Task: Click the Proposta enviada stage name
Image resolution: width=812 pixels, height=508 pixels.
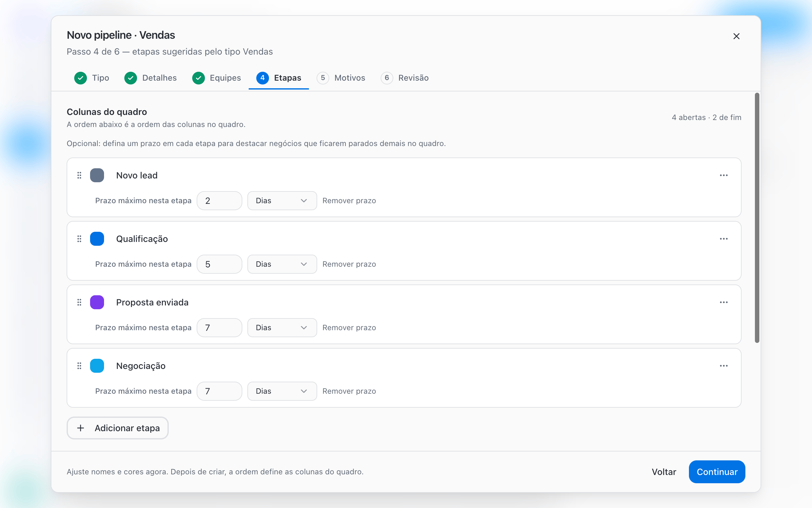Action: [x=152, y=302]
